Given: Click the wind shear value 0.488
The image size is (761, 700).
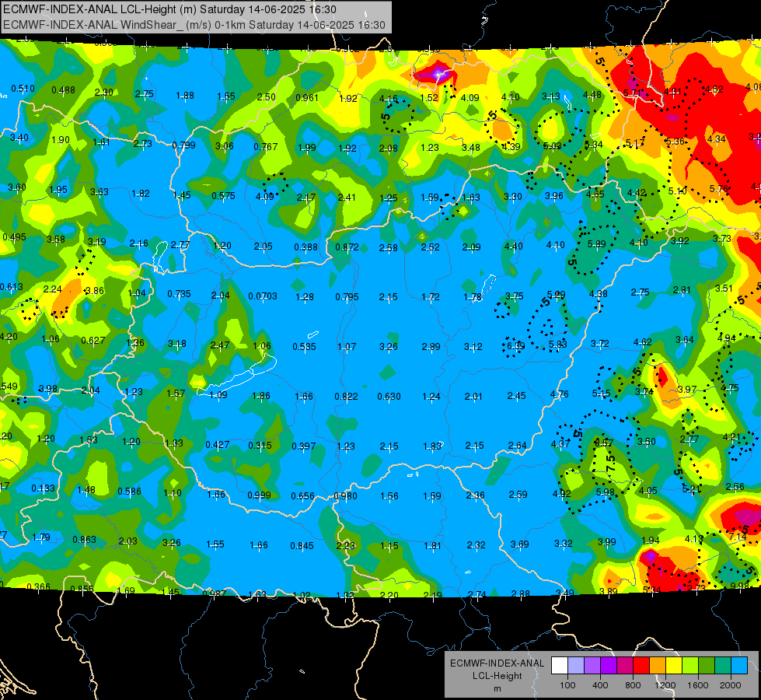Looking at the screenshot, I should (63, 90).
